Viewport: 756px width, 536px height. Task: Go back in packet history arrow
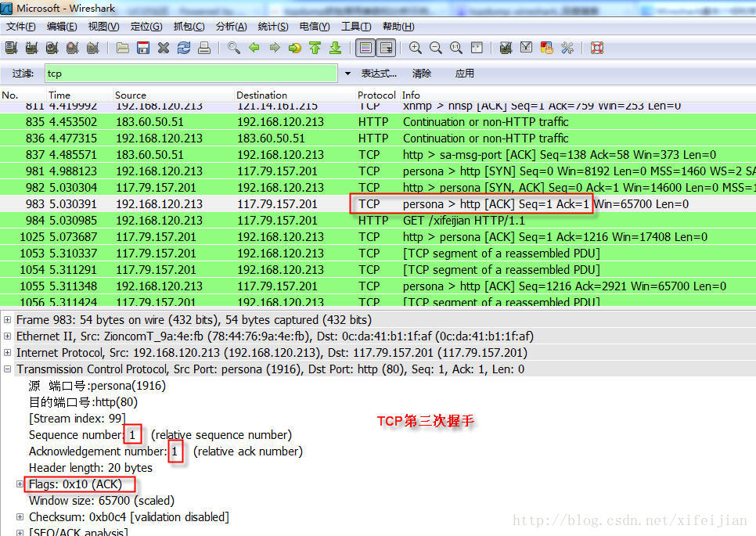254,48
